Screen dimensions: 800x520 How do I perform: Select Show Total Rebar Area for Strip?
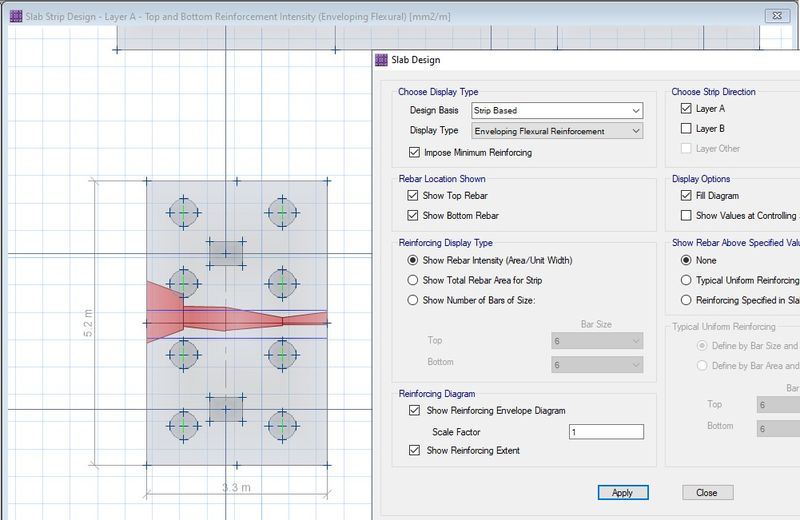click(x=413, y=280)
